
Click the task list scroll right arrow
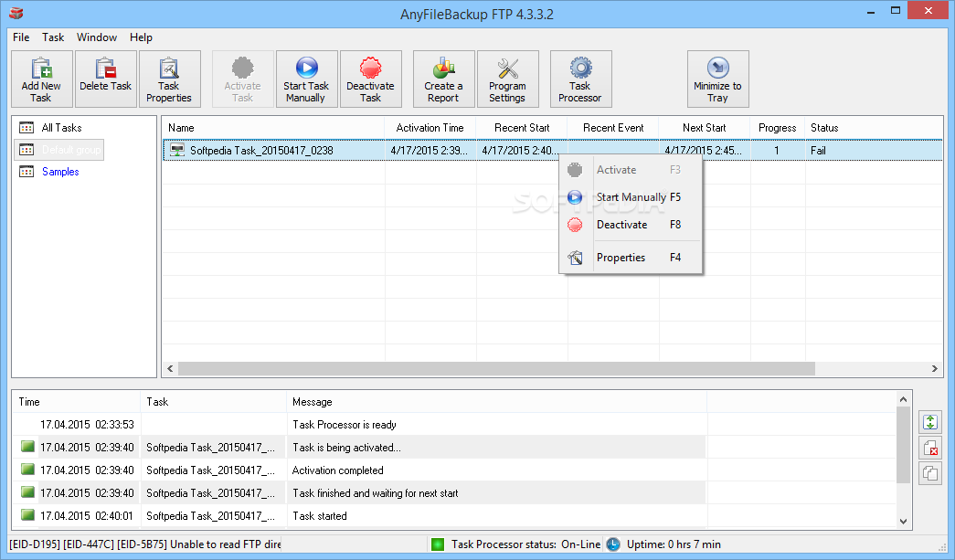935,368
